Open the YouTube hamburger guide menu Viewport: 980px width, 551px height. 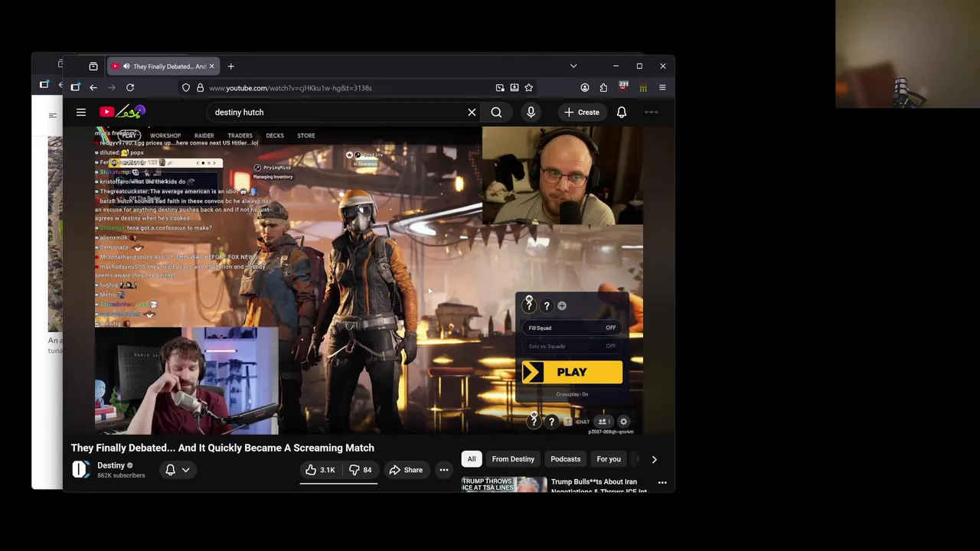[81, 112]
